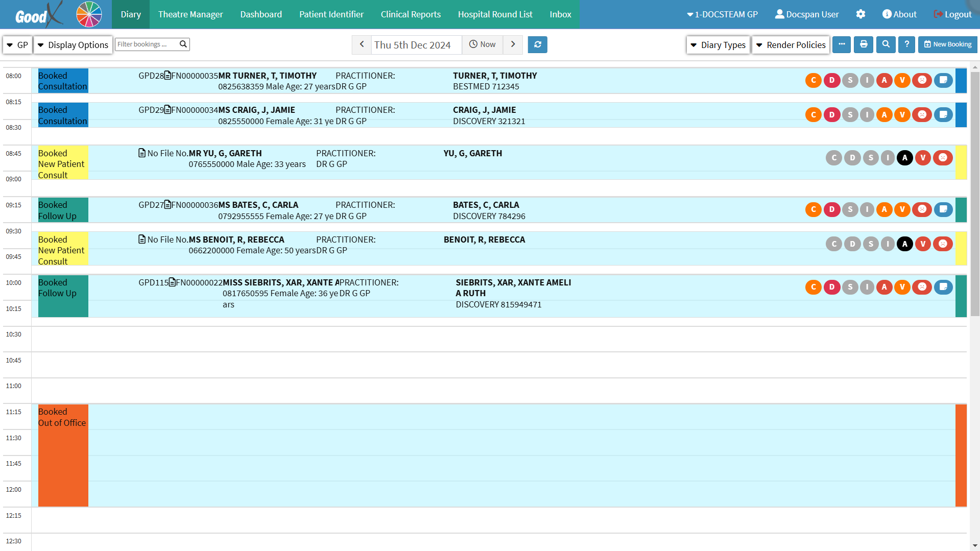980x551 pixels.
Task: Open the note icon on Timothy Turner's booking
Action: [x=943, y=80]
